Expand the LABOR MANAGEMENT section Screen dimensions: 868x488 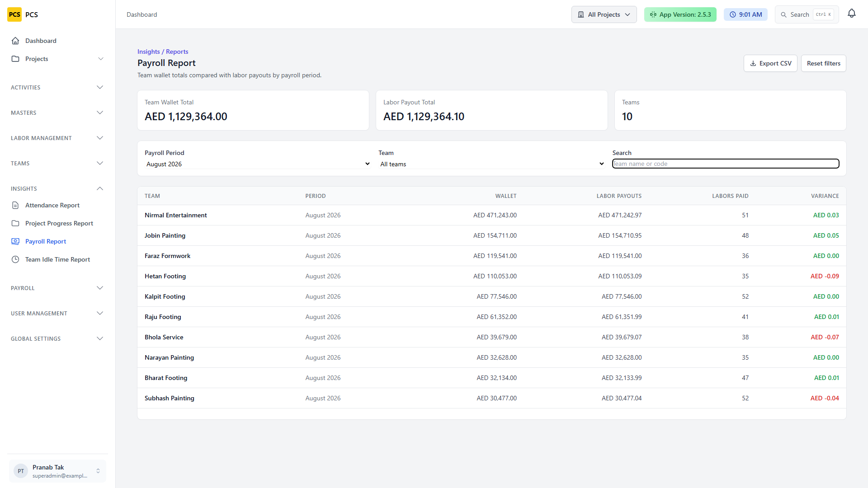pos(57,138)
